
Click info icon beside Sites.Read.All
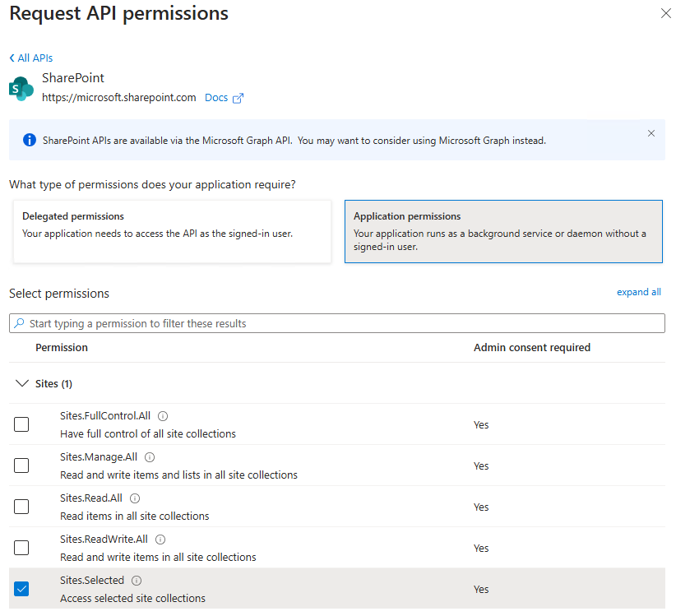pos(135,498)
